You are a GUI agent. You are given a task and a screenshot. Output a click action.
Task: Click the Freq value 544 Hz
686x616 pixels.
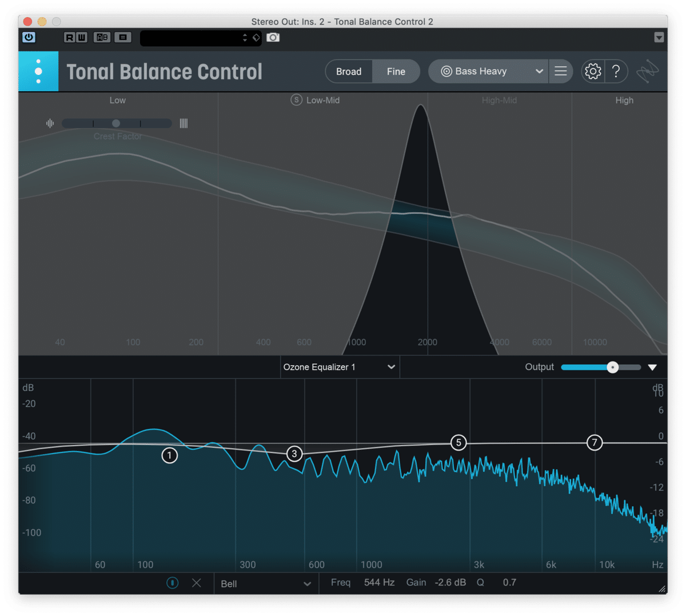click(380, 582)
